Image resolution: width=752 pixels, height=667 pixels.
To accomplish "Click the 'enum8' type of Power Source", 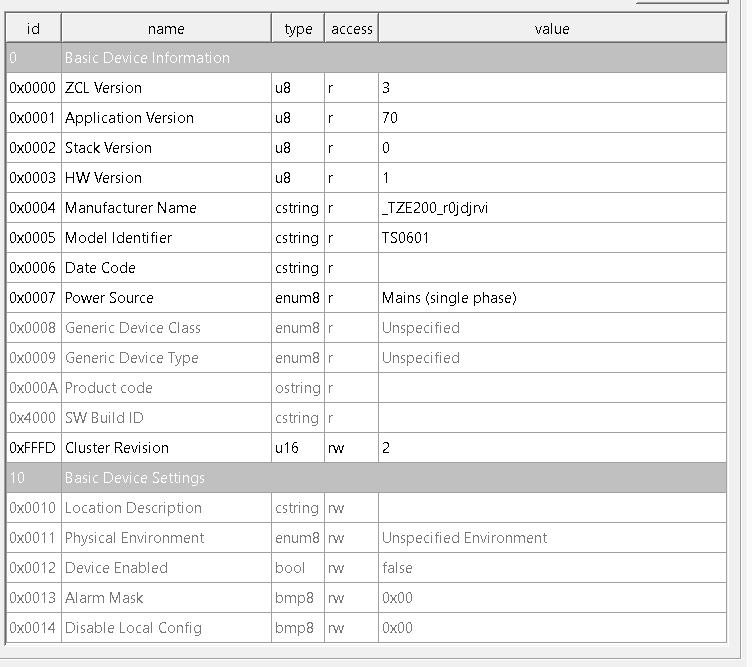I will coord(297,298).
